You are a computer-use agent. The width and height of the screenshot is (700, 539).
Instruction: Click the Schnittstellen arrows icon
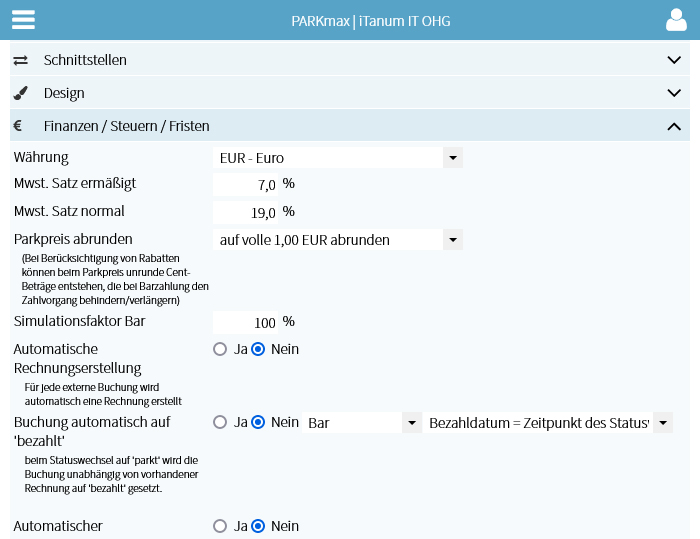21,60
